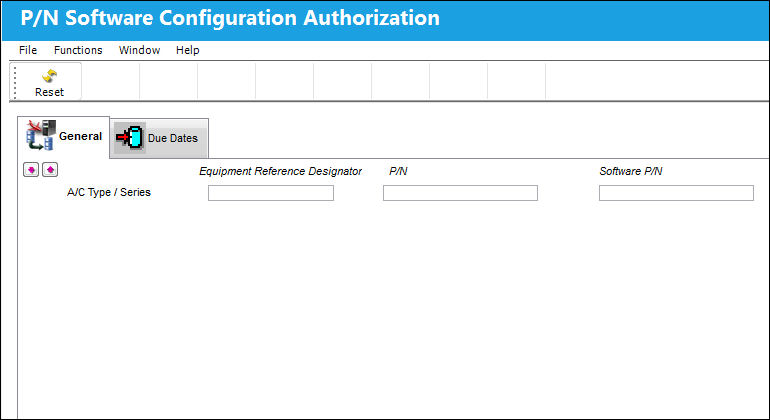Open the File menu
Image resolution: width=770 pixels, height=420 pixels.
click(28, 50)
